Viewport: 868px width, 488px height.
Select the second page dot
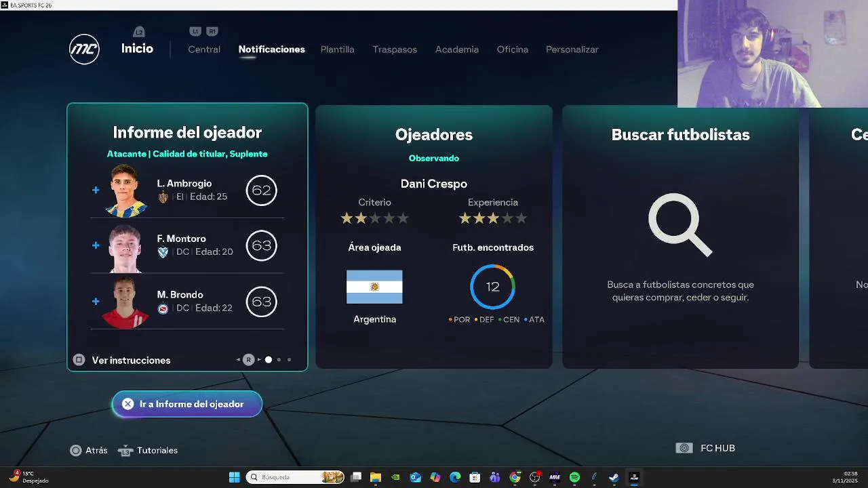279,360
